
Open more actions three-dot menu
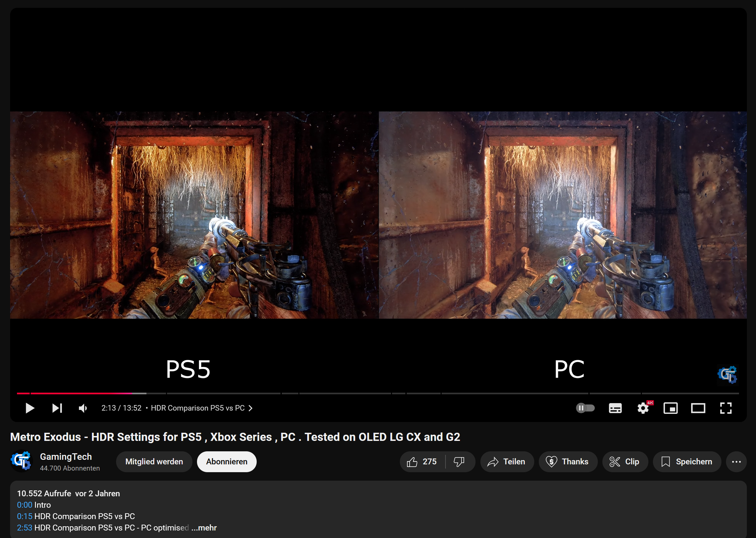pyautogui.click(x=736, y=461)
